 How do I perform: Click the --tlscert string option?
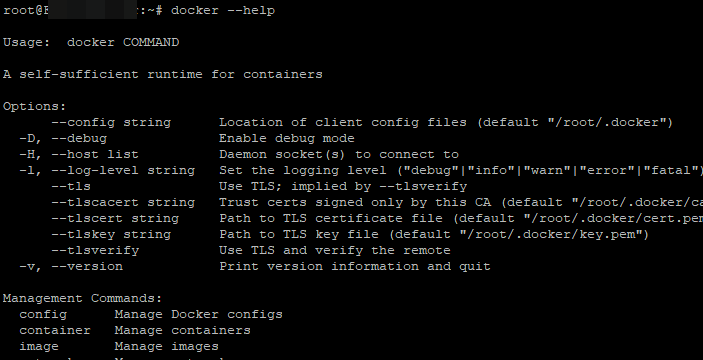coord(115,218)
